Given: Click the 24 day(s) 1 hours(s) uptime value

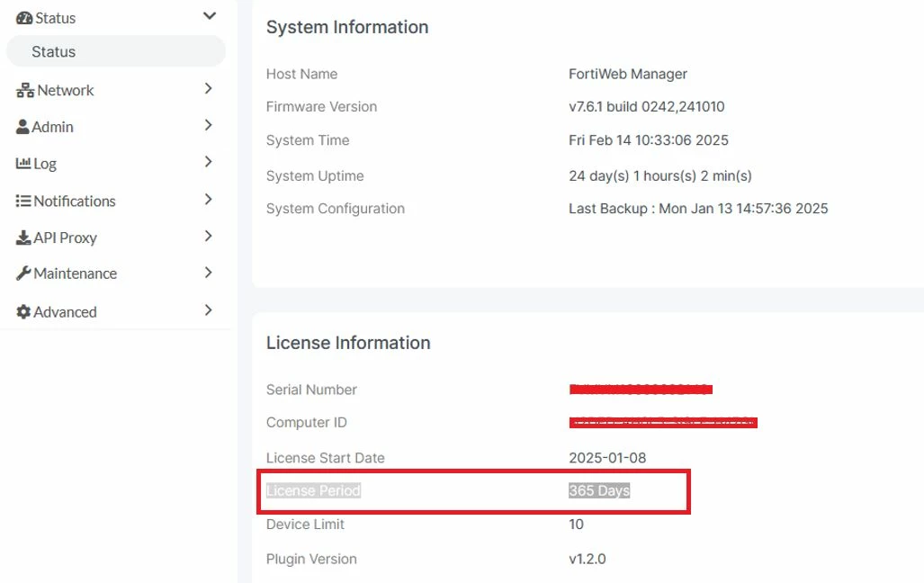Looking at the screenshot, I should click(660, 176).
